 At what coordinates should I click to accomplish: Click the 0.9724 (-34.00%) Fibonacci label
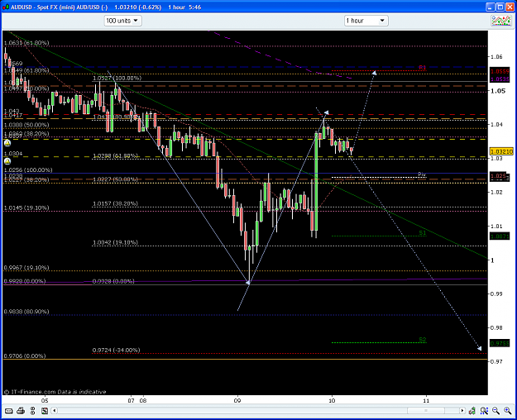[116, 350]
